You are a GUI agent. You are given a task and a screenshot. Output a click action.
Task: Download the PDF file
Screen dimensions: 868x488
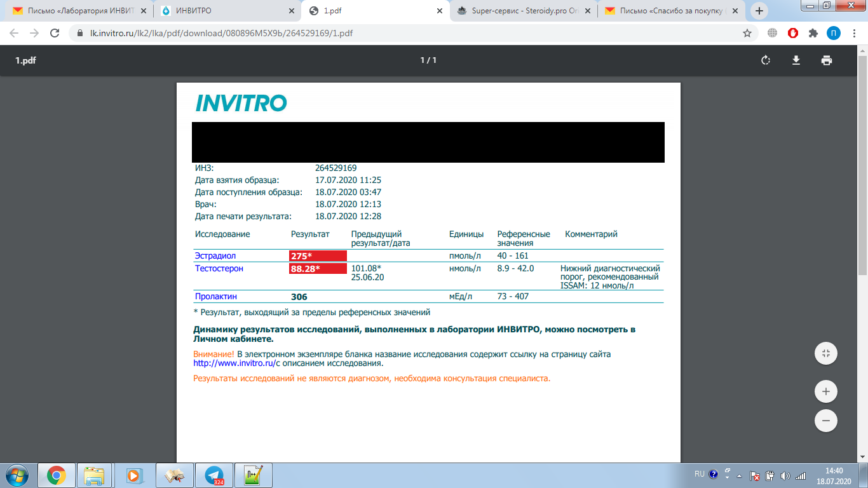click(x=796, y=60)
